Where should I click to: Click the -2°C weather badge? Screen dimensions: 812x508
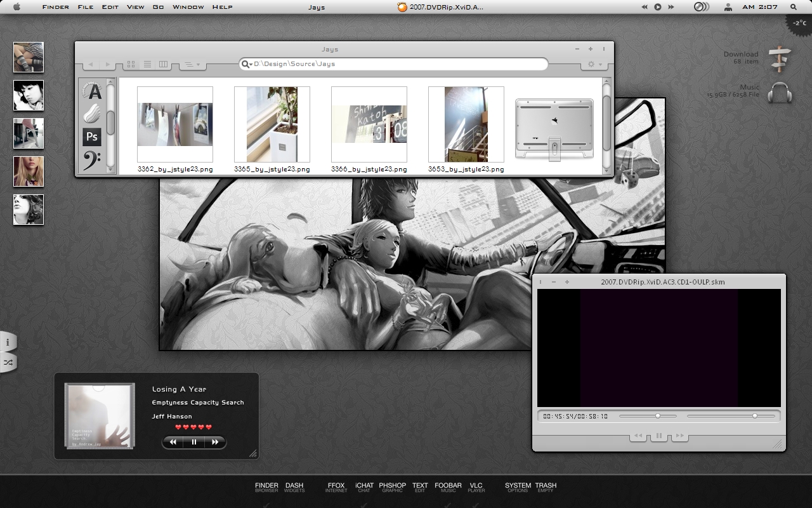coord(799,22)
